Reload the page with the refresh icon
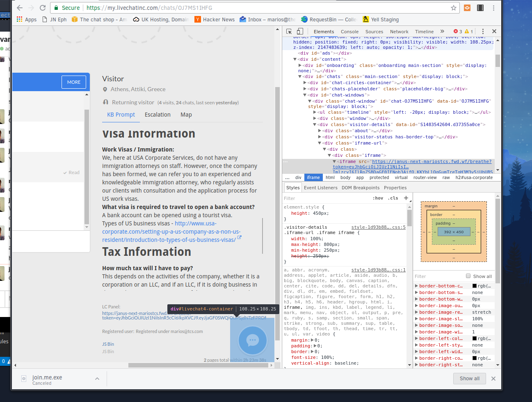This screenshot has width=532, height=402. click(43, 8)
